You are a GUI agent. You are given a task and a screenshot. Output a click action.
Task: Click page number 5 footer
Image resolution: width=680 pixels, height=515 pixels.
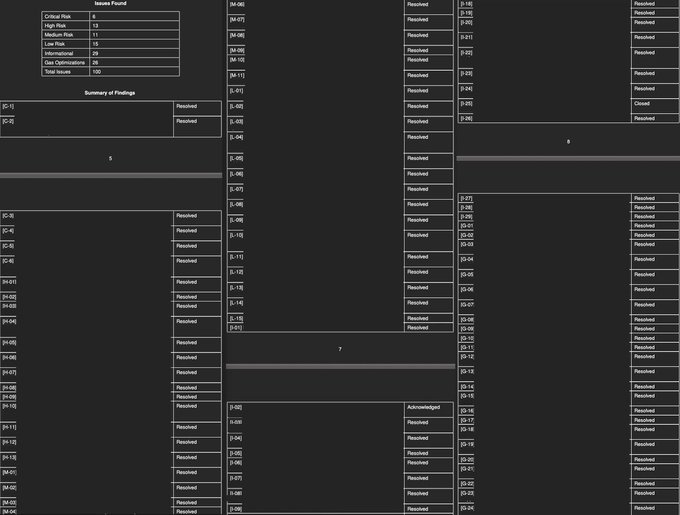(x=110, y=158)
